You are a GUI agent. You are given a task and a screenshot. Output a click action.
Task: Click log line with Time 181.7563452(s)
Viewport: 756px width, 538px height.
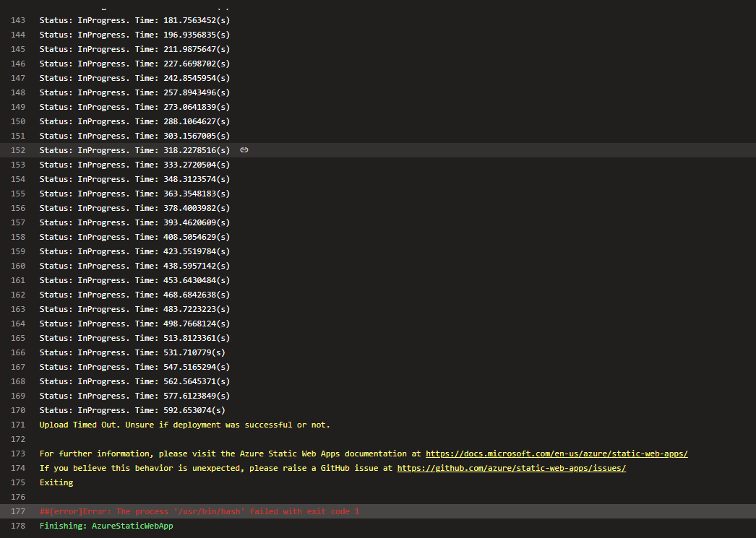[134, 20]
